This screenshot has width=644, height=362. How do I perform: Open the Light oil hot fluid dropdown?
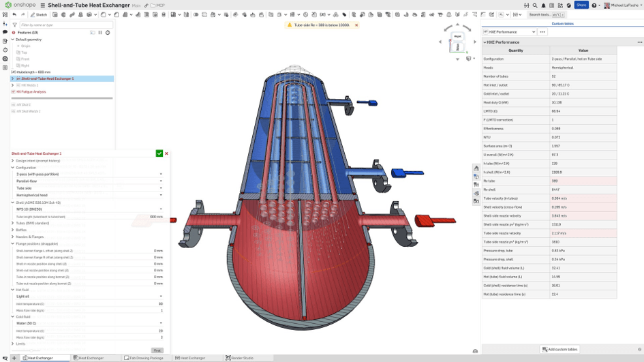89,297
